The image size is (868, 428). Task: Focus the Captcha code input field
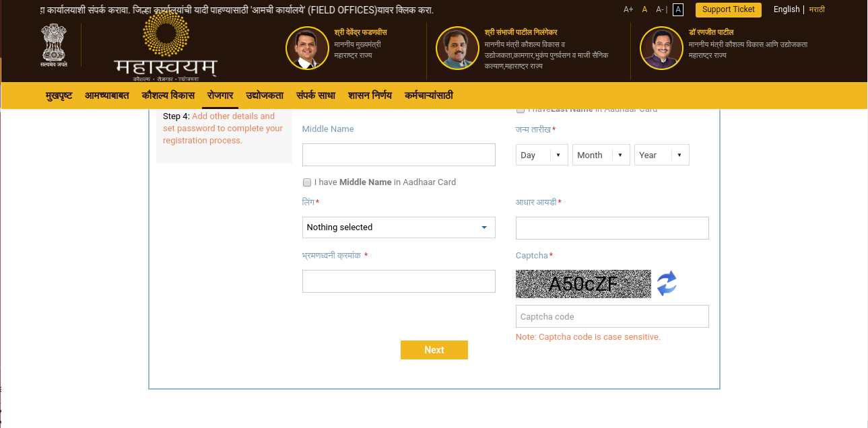coord(612,316)
